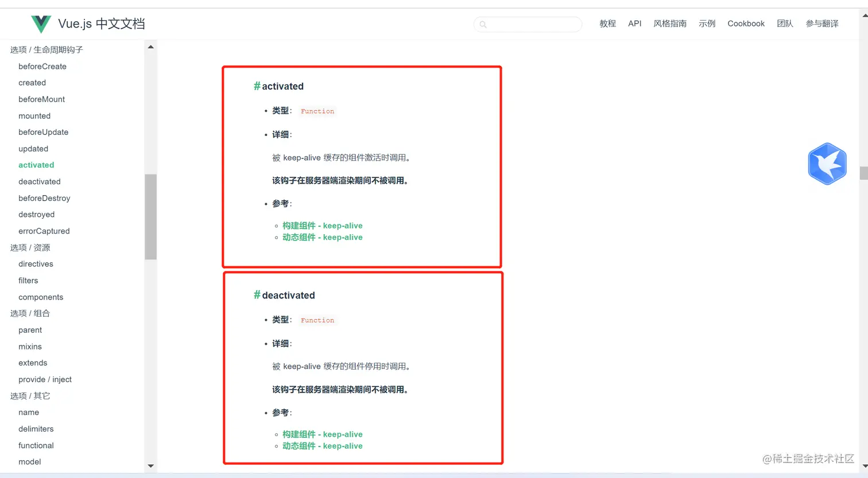
Task: Open the 风格指南 nav item
Action: point(670,24)
